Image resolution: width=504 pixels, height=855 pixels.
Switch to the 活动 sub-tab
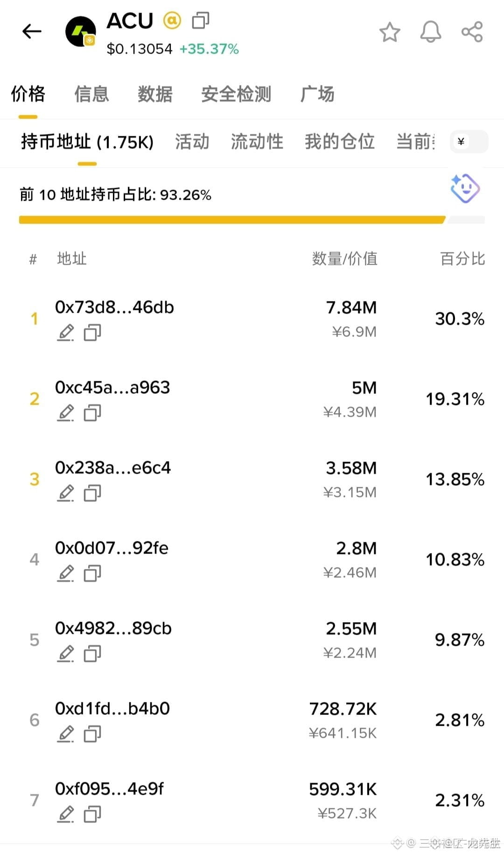(x=192, y=141)
